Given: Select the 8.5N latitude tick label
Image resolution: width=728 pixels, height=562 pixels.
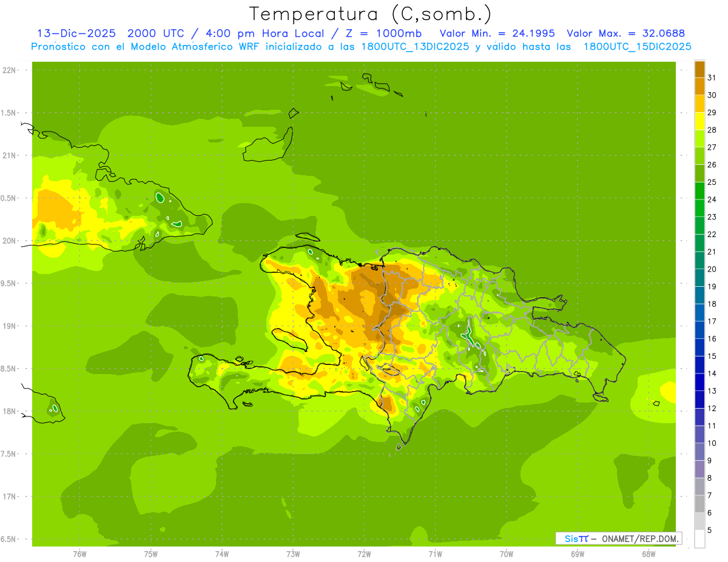Looking at the screenshot, I should [x=9, y=369].
